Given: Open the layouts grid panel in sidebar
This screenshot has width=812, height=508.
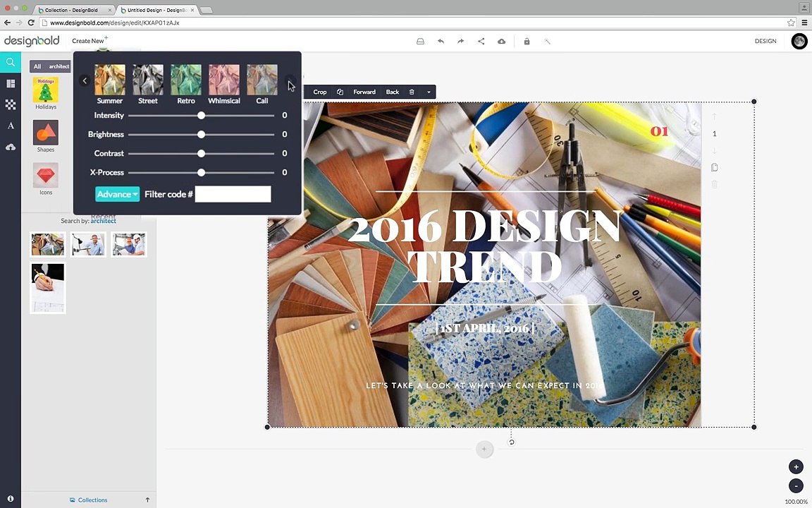Looking at the screenshot, I should [x=11, y=83].
